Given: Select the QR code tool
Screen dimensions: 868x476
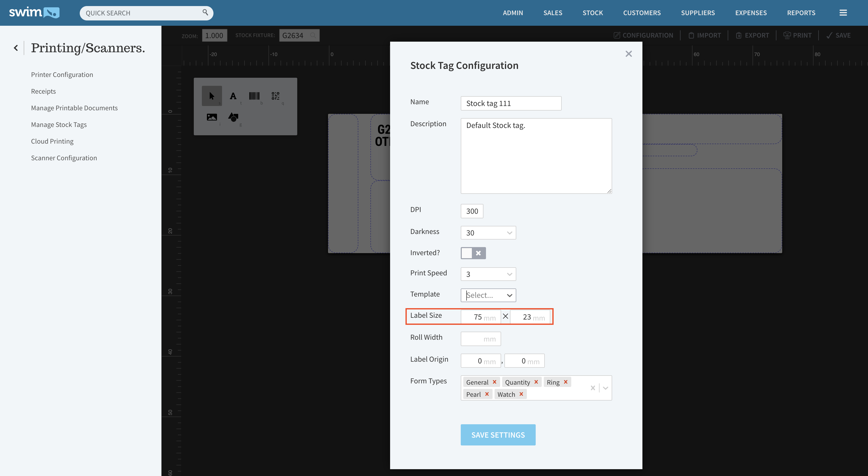Looking at the screenshot, I should pyautogui.click(x=275, y=96).
